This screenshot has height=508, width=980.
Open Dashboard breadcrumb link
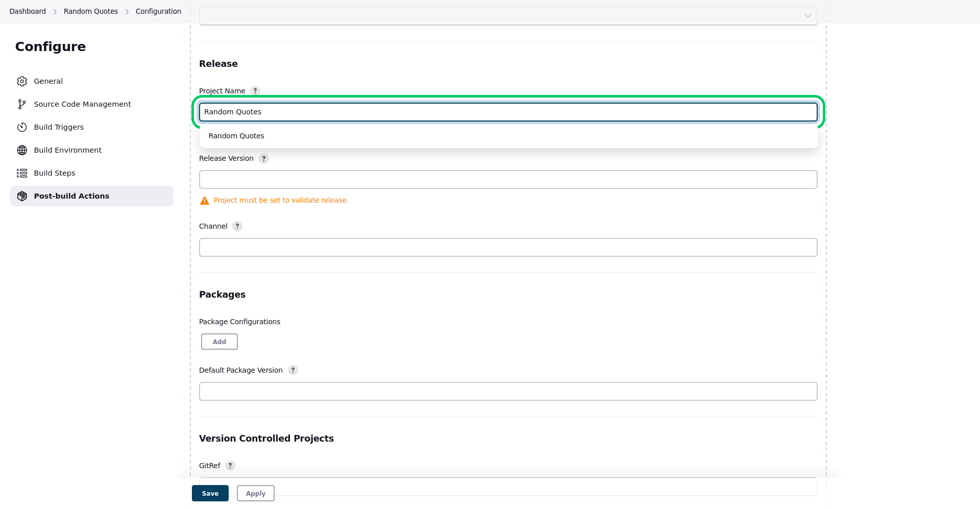(x=28, y=11)
